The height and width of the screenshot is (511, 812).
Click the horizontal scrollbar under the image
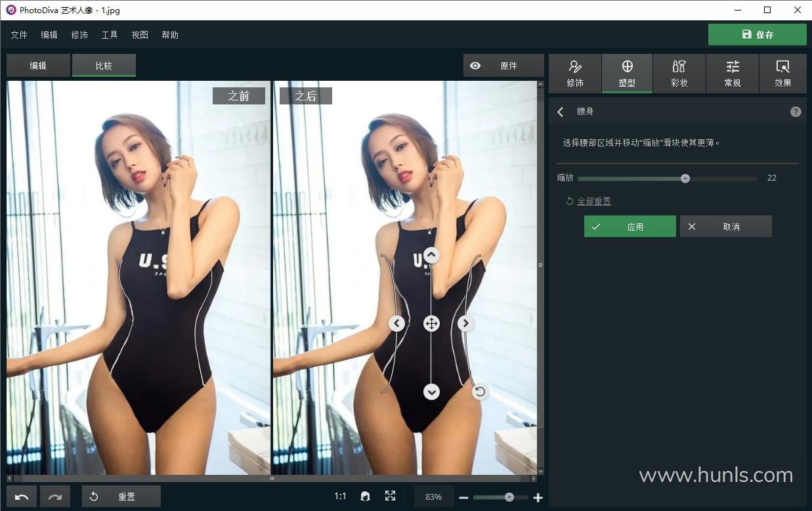[x=272, y=478]
